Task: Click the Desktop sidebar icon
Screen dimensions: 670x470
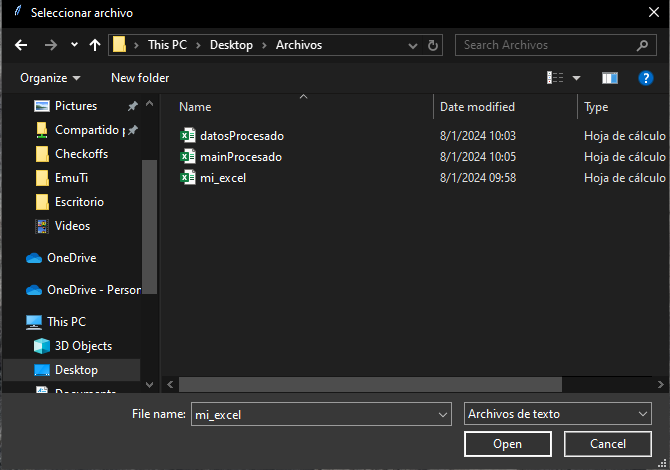Action: [x=42, y=370]
